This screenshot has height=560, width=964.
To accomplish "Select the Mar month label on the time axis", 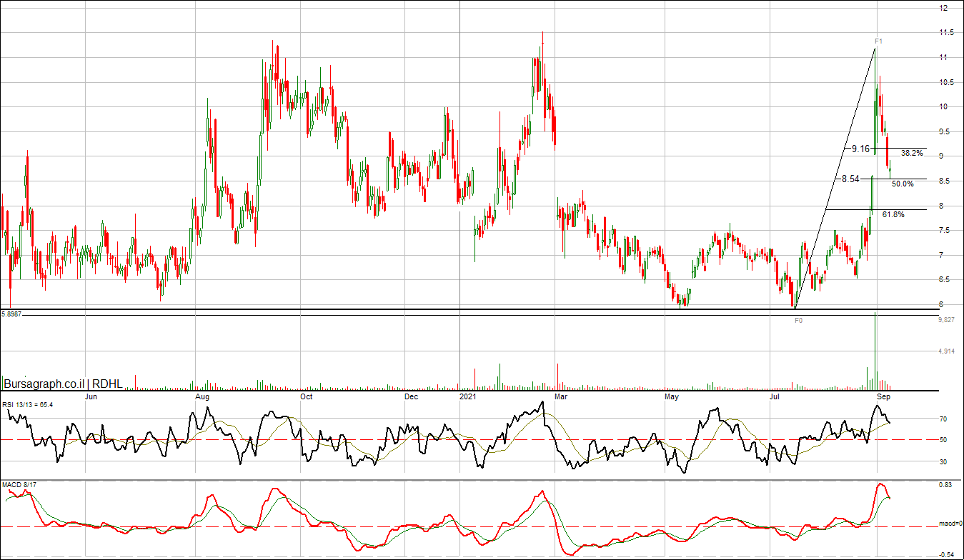I will tap(561, 395).
